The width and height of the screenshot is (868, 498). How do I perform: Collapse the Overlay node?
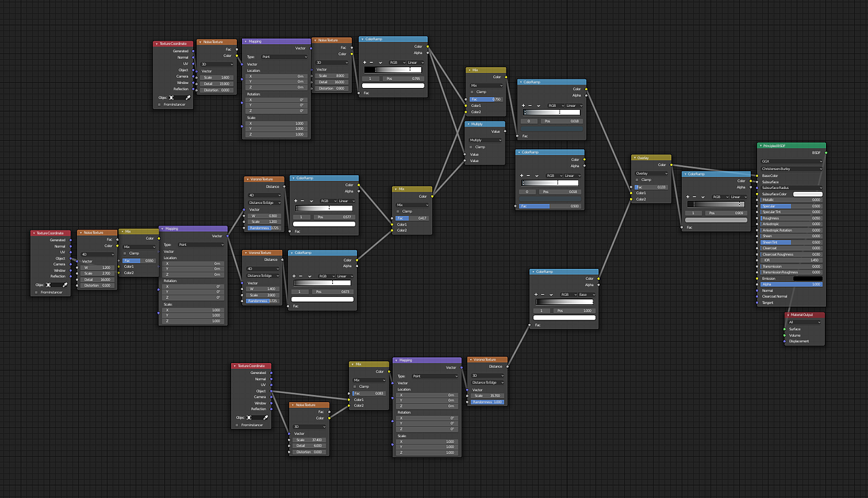pyautogui.click(x=634, y=157)
